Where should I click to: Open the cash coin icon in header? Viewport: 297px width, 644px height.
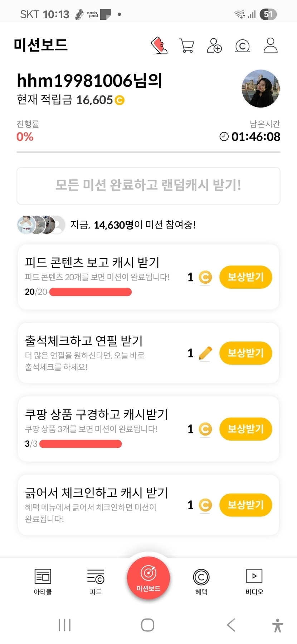point(242,46)
